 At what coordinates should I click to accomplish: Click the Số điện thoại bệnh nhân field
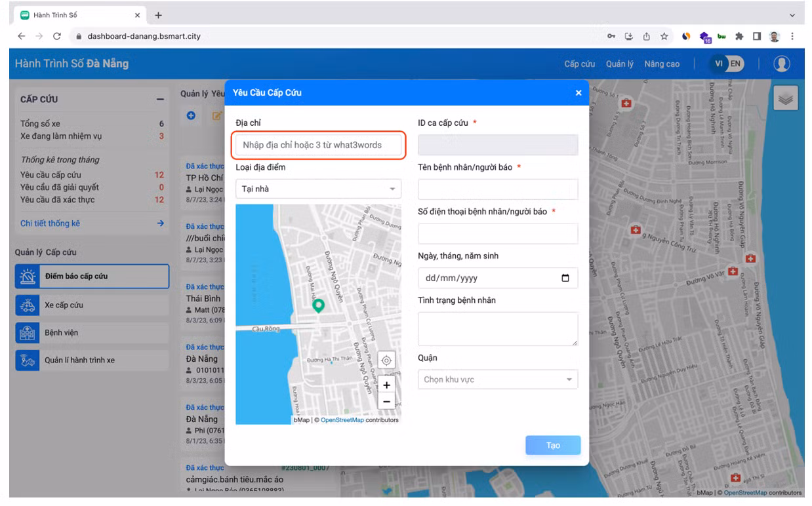[498, 233]
